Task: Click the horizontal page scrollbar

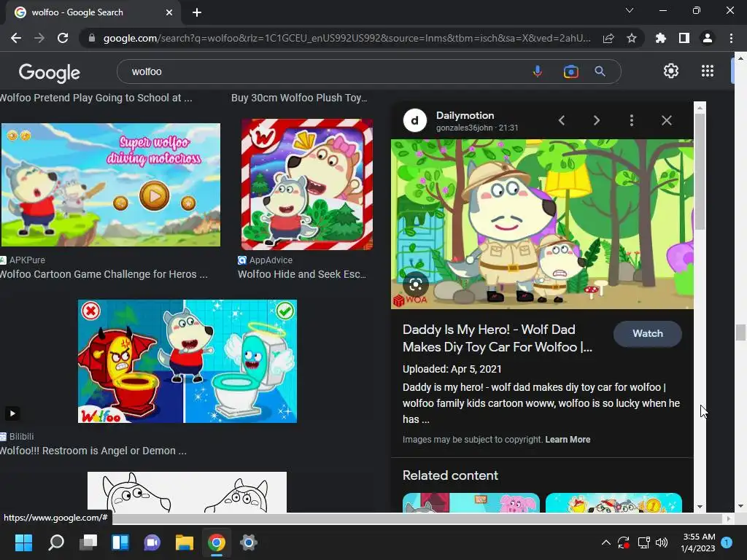Action: point(417,518)
